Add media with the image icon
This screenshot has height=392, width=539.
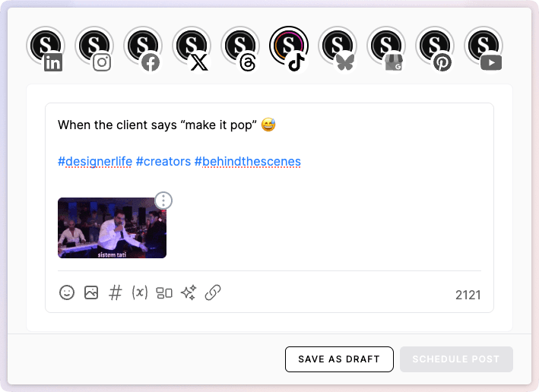[91, 292]
